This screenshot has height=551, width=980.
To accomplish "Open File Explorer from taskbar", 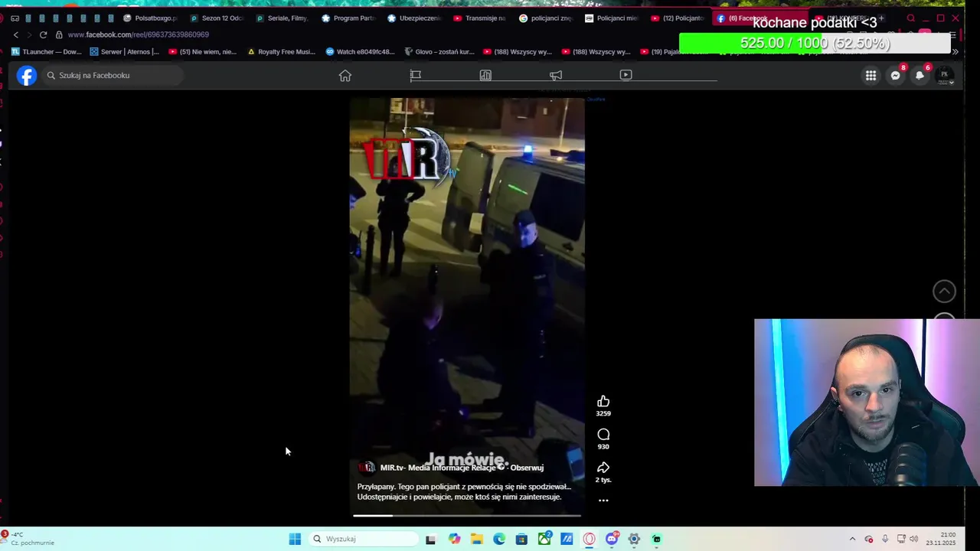I will pos(477,539).
